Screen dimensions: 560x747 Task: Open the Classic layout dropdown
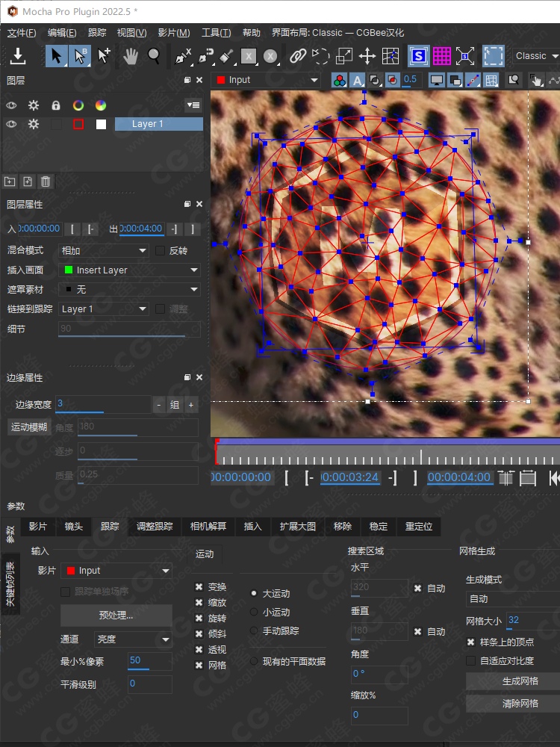[x=535, y=56]
